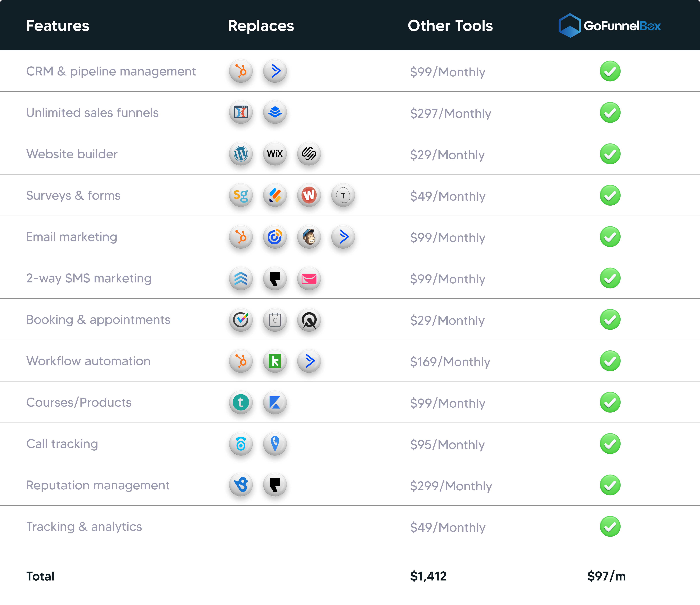The height and width of the screenshot is (605, 700).
Task: Click the Wufoo red W icon
Action: pos(309,195)
